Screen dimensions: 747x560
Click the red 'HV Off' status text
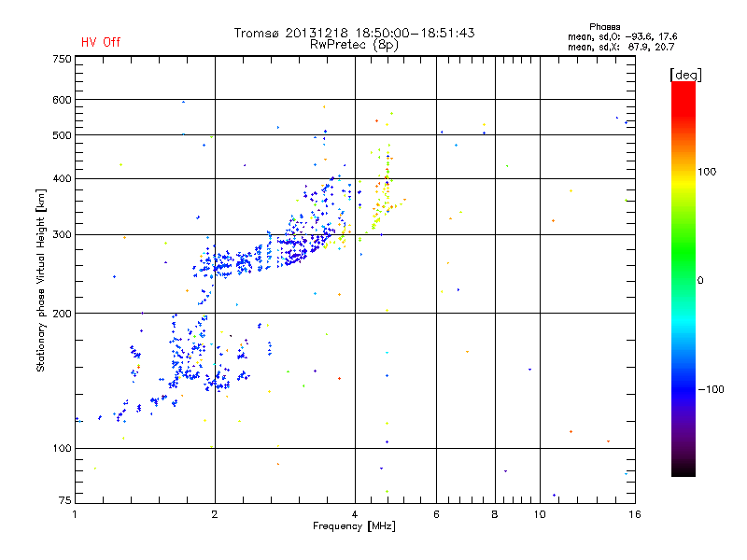101,42
